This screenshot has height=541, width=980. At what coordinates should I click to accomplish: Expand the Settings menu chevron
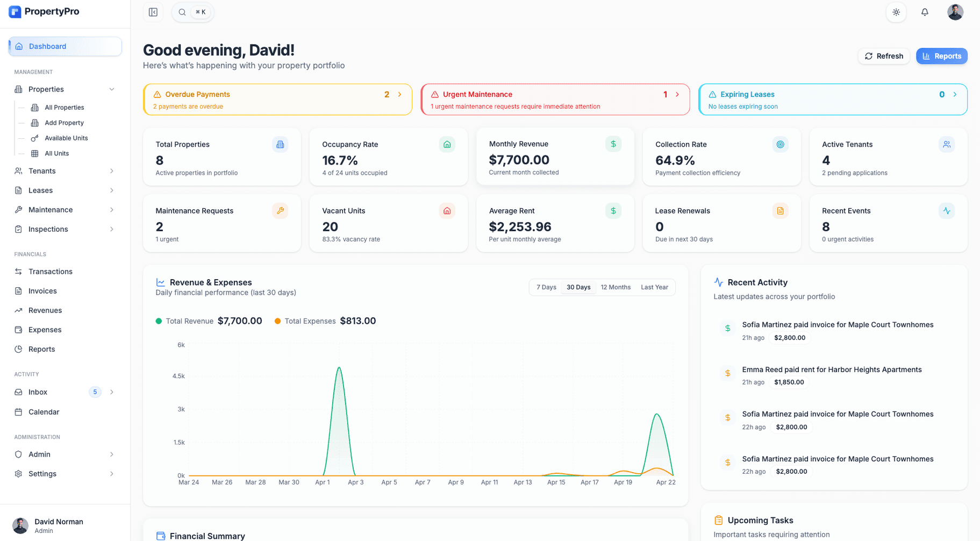[112, 474]
